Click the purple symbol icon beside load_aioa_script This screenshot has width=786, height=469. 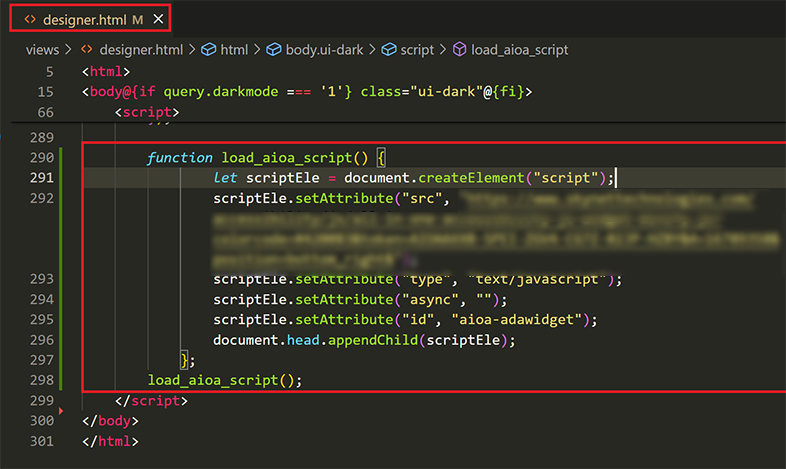coord(459,49)
